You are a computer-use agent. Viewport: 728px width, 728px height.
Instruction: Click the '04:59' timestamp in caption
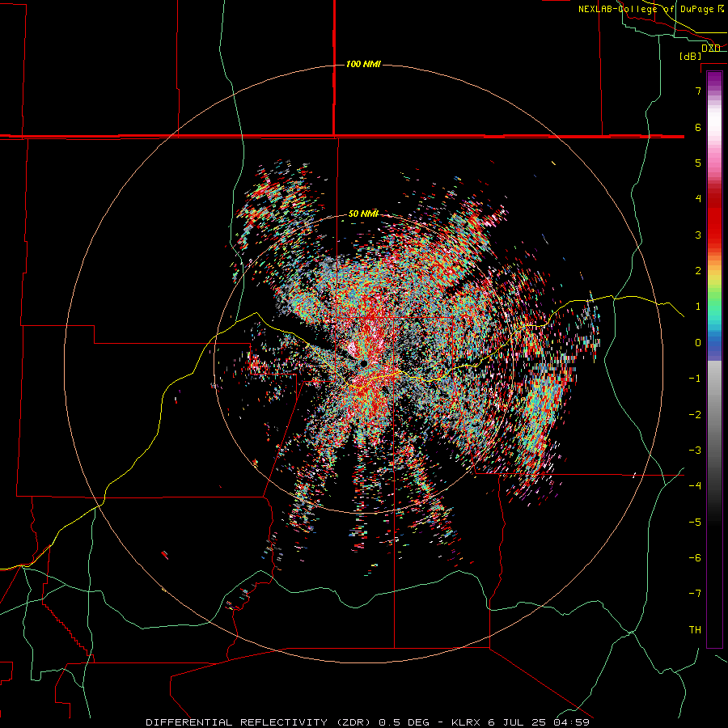coord(571,722)
